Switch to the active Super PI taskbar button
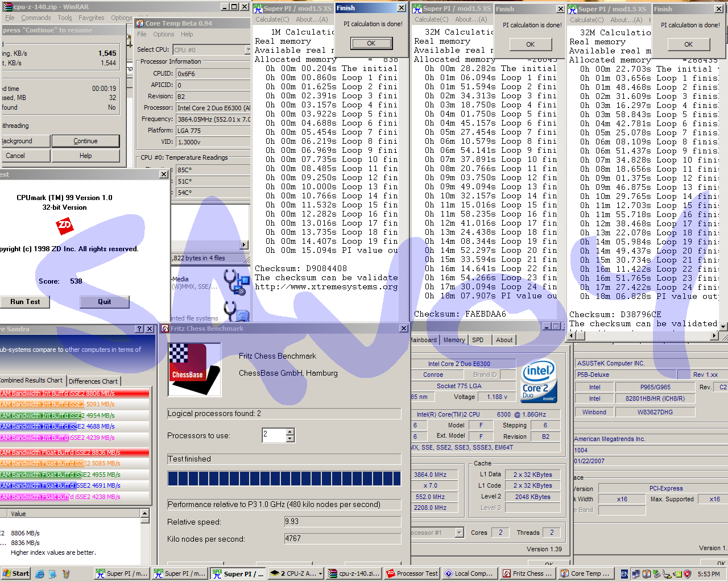Image resolution: width=728 pixels, height=582 pixels. pyautogui.click(x=237, y=574)
